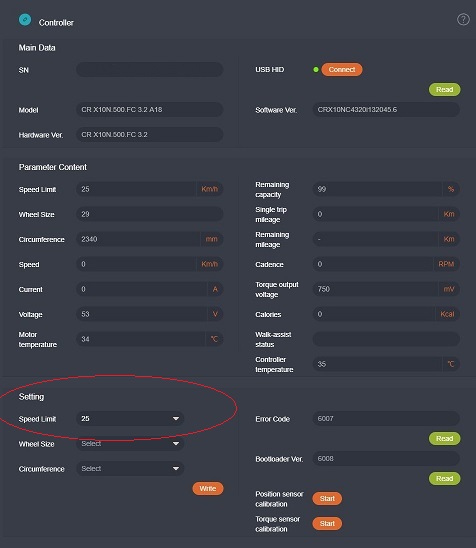The height and width of the screenshot is (548, 476).
Task: Click Read button below Error Code
Action: (x=444, y=438)
